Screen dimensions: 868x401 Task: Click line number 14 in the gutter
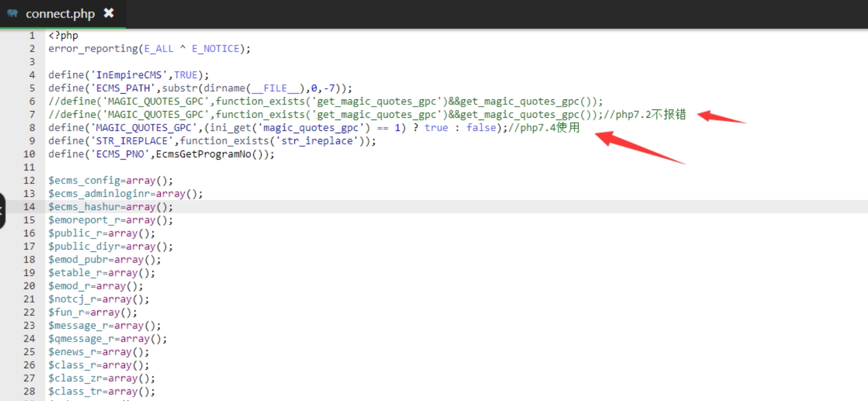29,207
